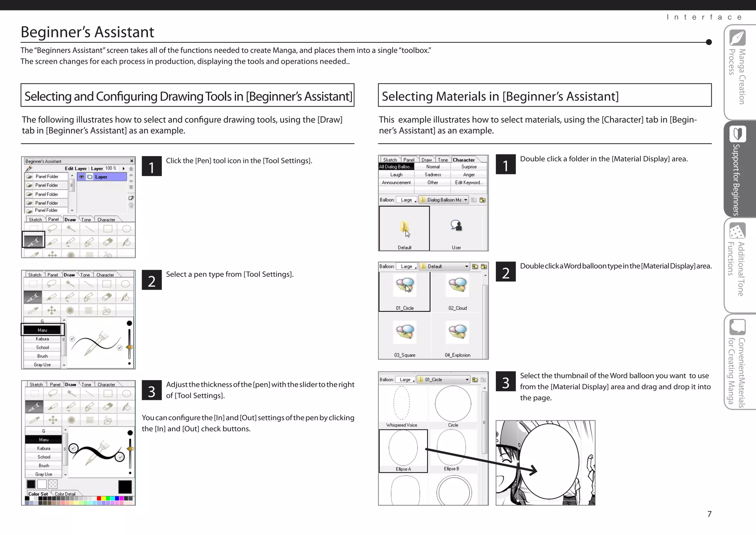756x535 pixels.
Task: Click the Edit Keyword... button
Action: click(469, 183)
